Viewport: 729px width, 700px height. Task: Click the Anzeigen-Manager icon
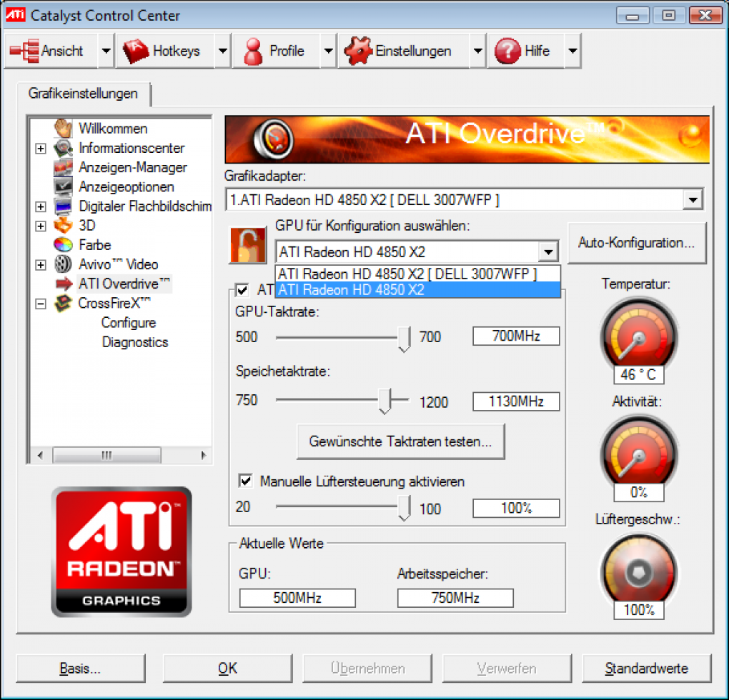click(63, 168)
